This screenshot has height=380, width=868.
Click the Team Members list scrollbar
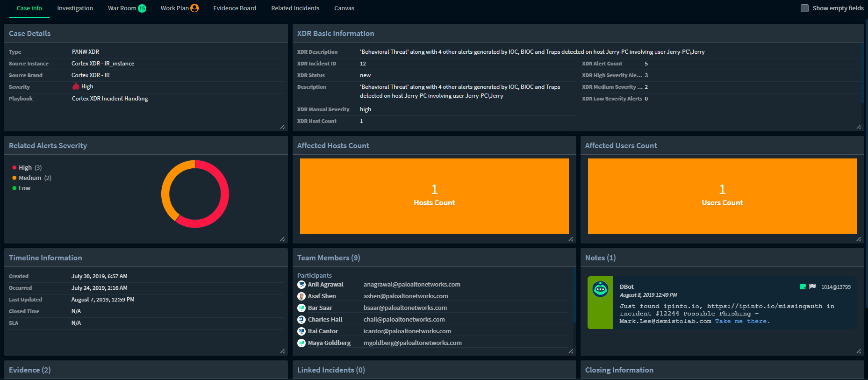(x=574, y=295)
